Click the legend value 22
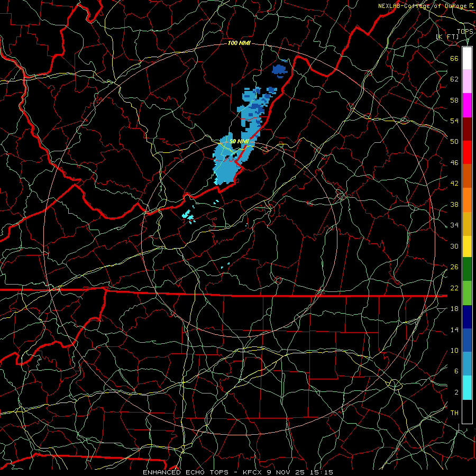Screen dimensions: 476x476 [454, 288]
